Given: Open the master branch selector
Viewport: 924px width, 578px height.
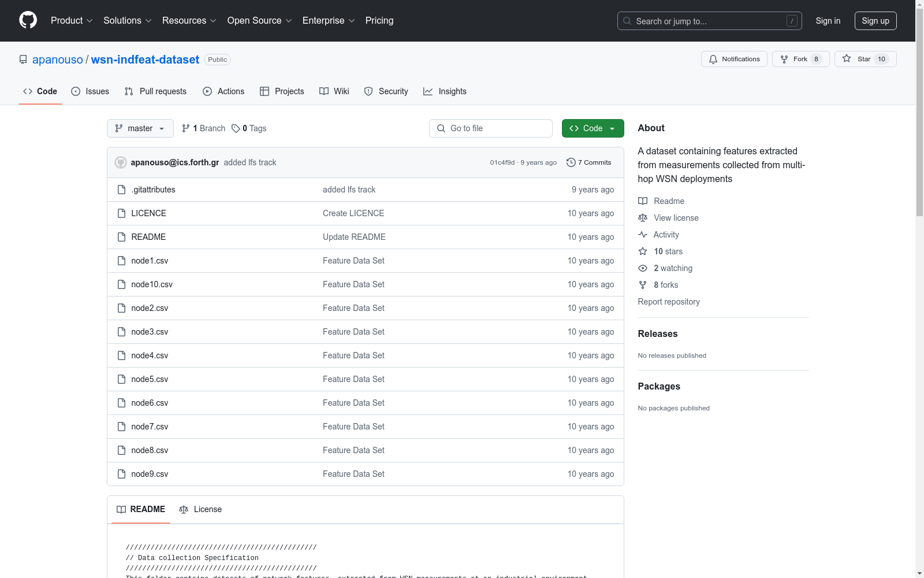Looking at the screenshot, I should (140, 128).
